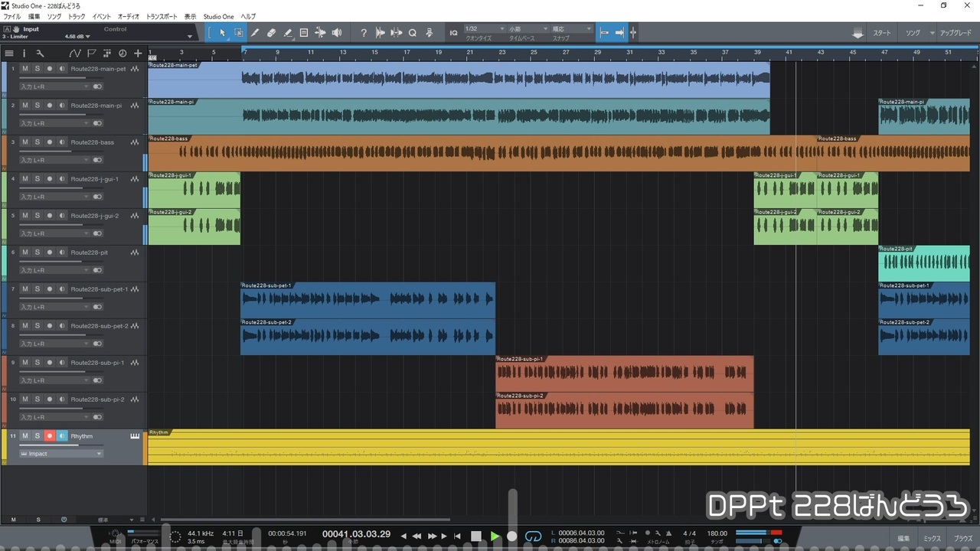Open the オーディオ menu
This screenshot has height=551, width=980.
click(128, 16)
